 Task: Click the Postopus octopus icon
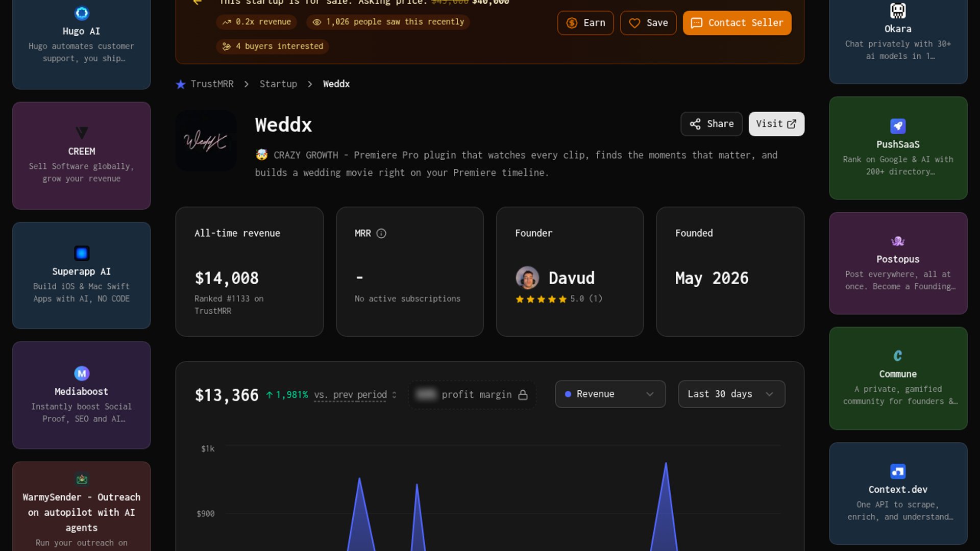click(898, 241)
